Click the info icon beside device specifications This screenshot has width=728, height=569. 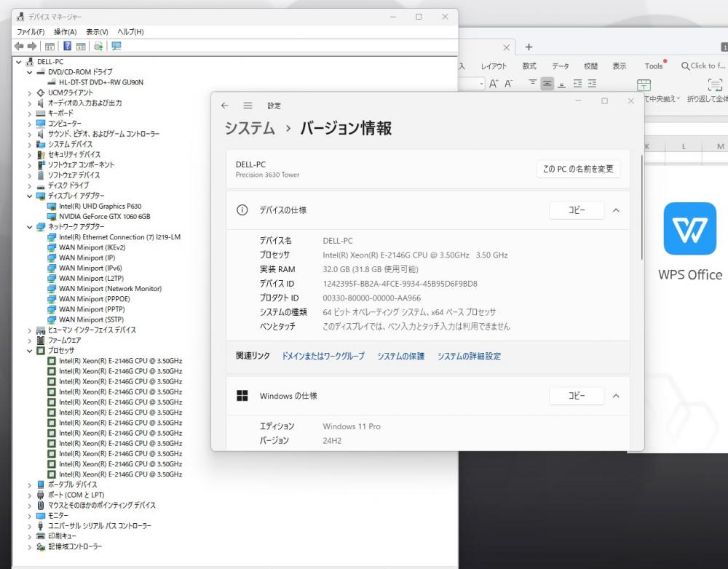pos(242,210)
